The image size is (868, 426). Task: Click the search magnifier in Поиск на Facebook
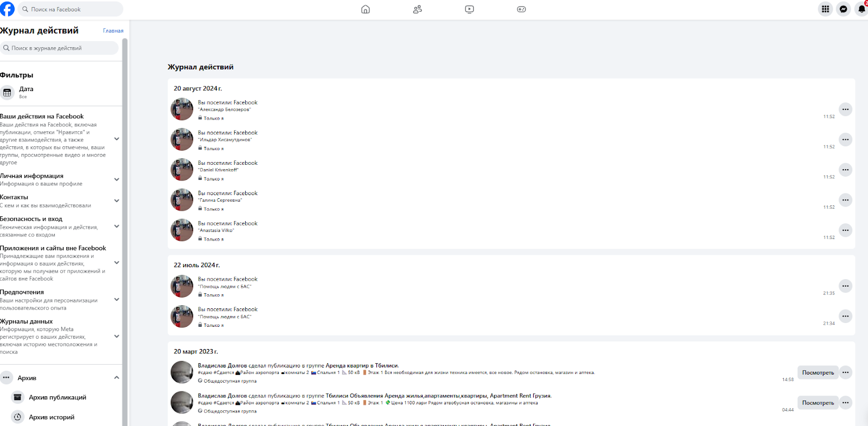pos(25,9)
